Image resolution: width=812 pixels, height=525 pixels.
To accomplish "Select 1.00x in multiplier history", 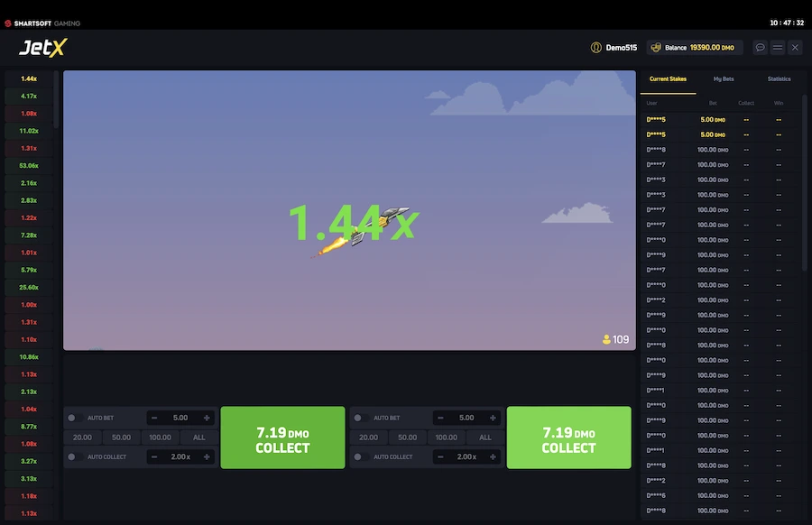I will (29, 305).
